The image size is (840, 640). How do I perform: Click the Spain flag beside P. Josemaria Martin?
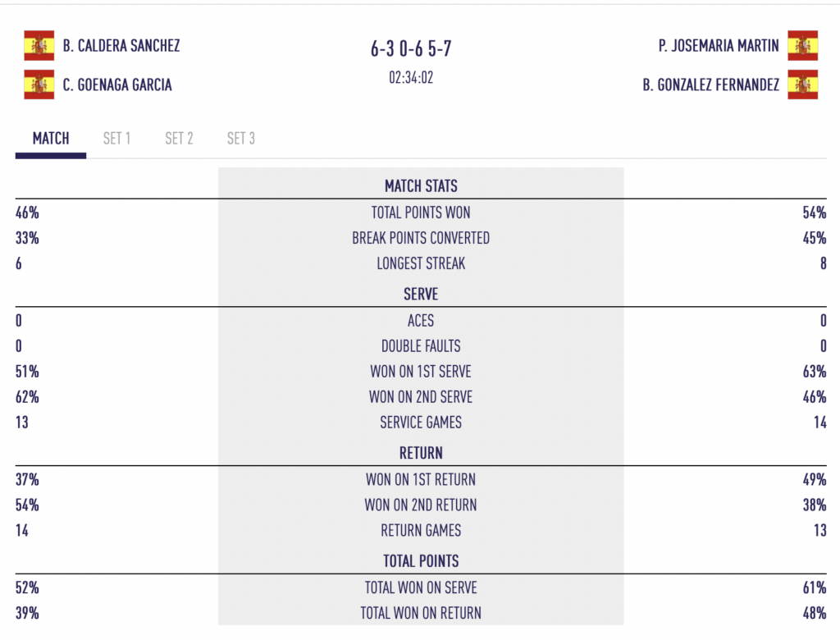click(x=802, y=46)
